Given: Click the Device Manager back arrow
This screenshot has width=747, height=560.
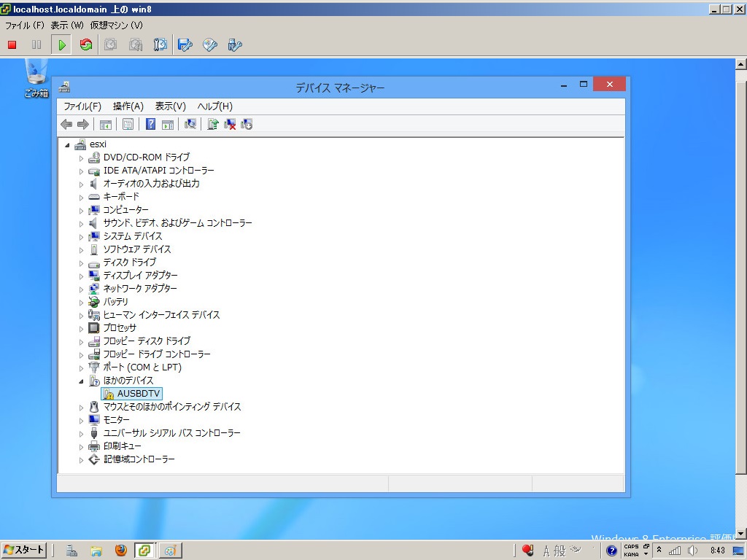Looking at the screenshot, I should point(66,124).
